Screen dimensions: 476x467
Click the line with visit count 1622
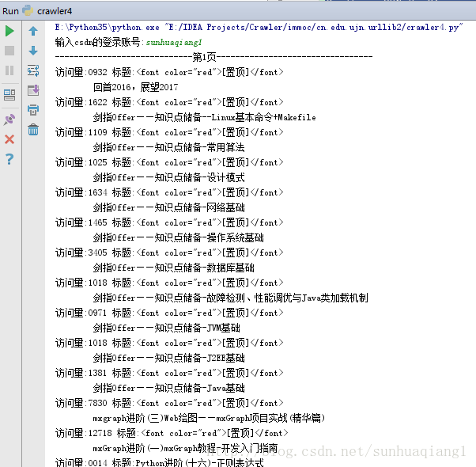tap(169, 102)
